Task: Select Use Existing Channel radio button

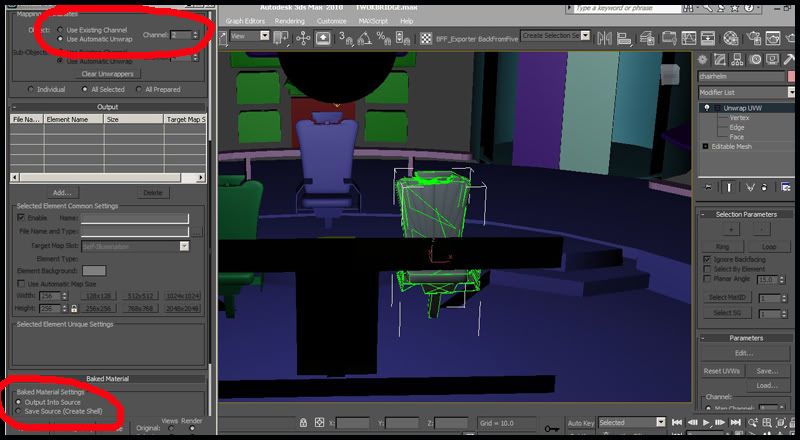Action: tap(61, 30)
